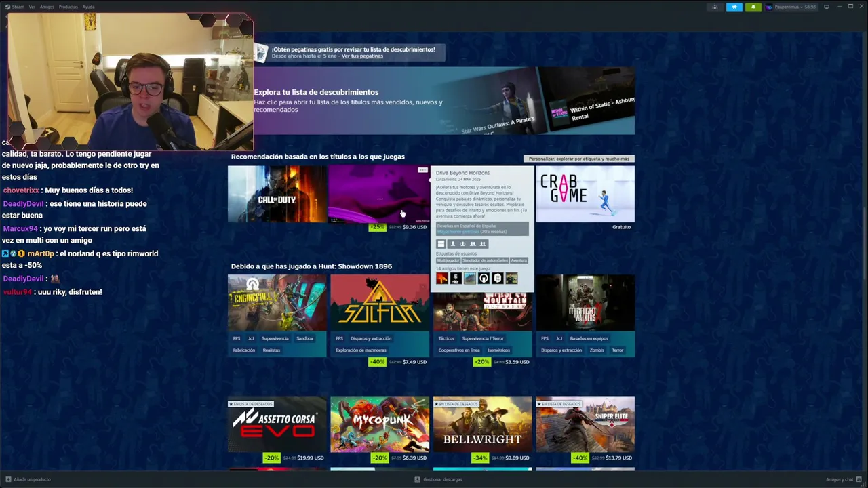Click the Cooperativos en línea tag
This screenshot has height=488, width=868.
(459, 350)
